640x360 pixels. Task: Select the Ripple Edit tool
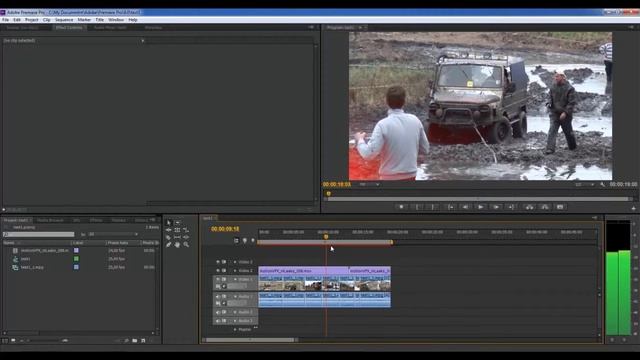click(x=169, y=230)
